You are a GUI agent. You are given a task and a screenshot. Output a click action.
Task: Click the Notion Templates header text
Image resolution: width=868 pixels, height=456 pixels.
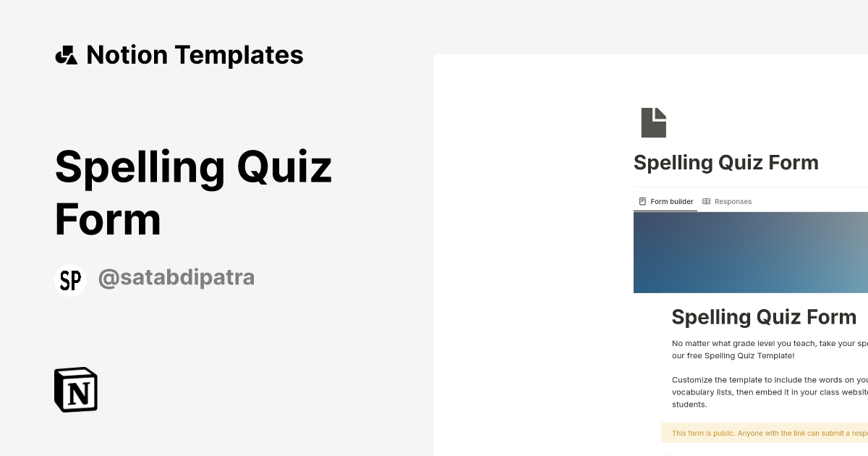(x=195, y=54)
